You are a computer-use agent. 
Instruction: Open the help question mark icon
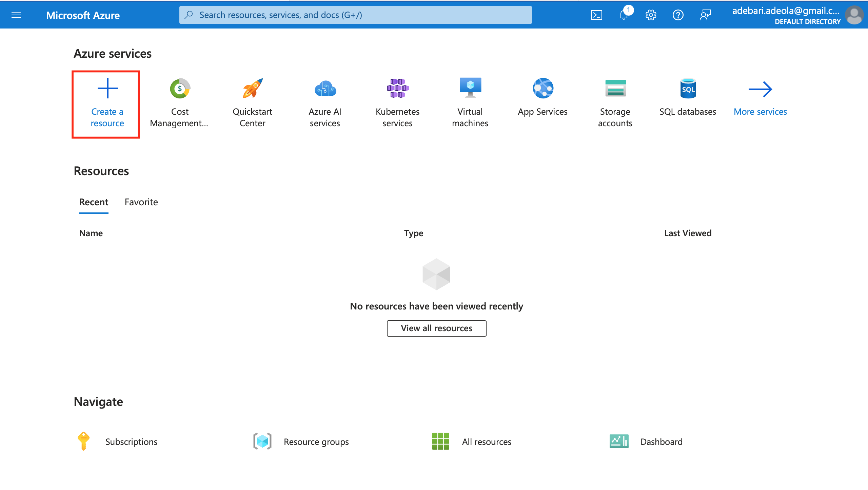pyautogui.click(x=678, y=15)
